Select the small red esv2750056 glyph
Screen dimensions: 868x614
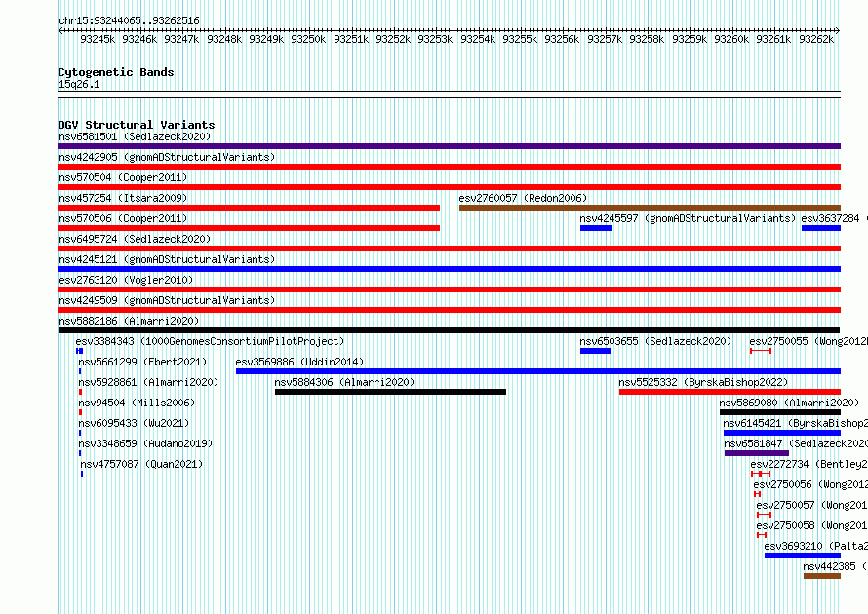tap(757, 494)
